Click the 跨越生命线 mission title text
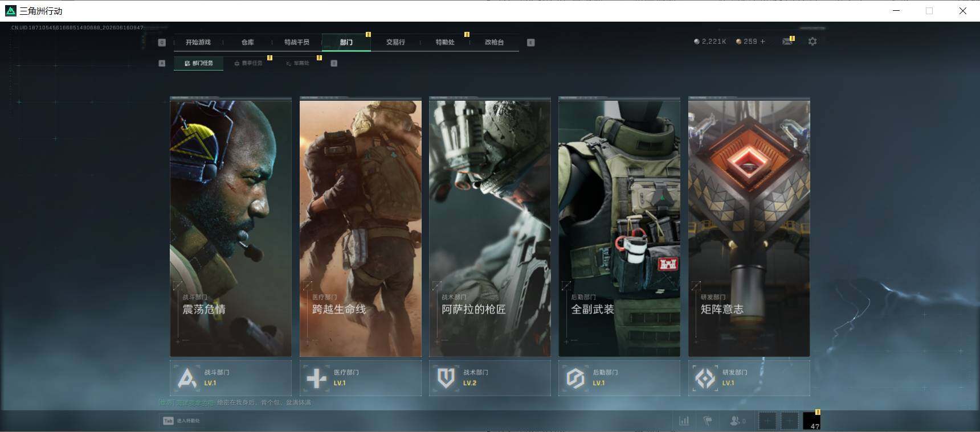The height and width of the screenshot is (432, 980). pos(339,309)
